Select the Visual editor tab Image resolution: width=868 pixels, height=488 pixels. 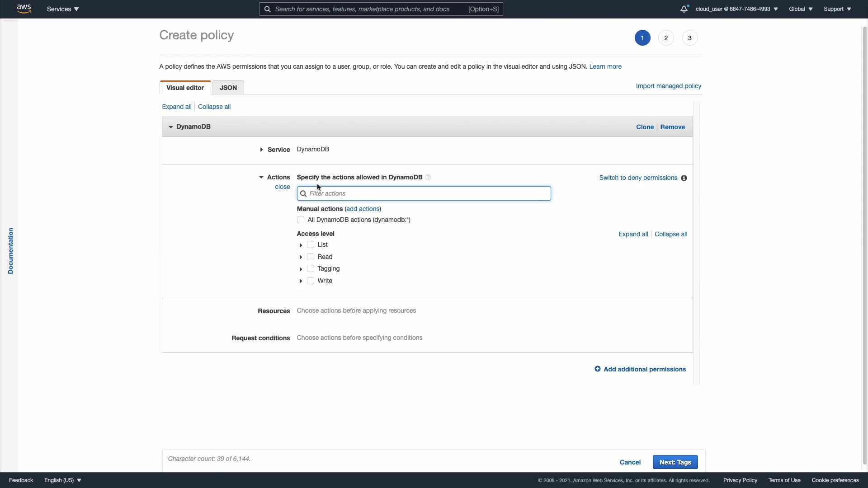(x=185, y=88)
